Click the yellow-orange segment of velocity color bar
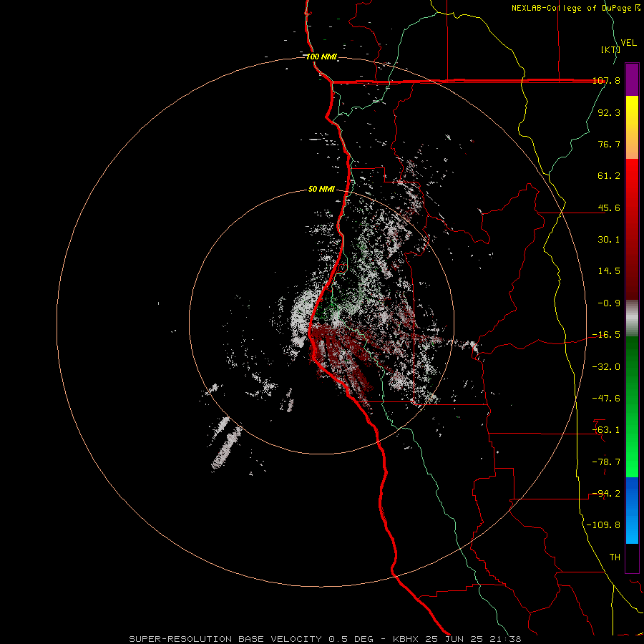This screenshot has height=644, width=644. coord(632,127)
